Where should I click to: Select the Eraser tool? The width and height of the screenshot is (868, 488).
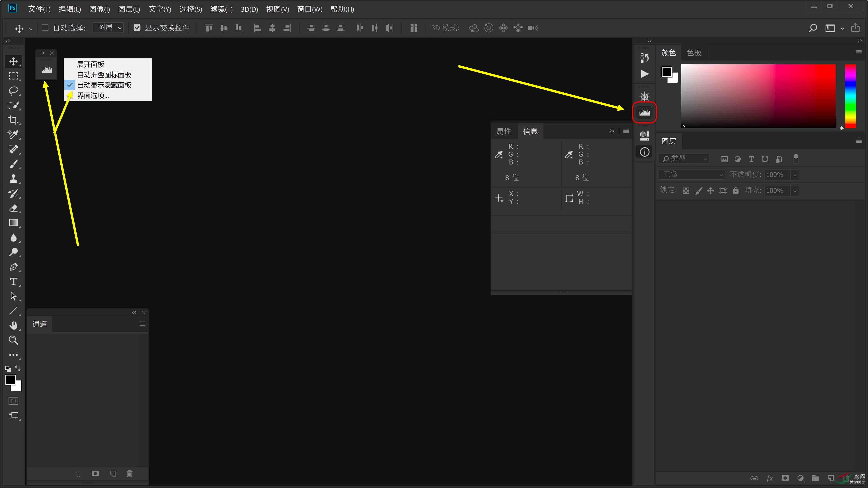point(14,208)
